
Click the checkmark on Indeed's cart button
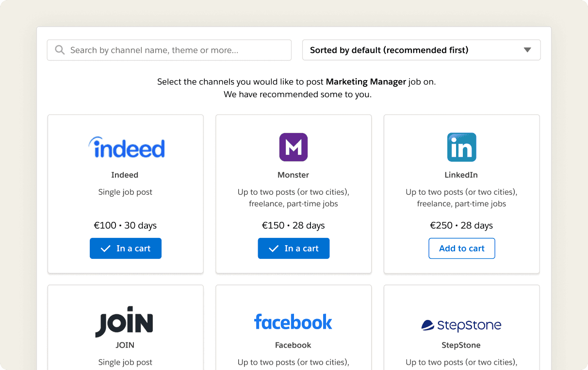click(105, 249)
